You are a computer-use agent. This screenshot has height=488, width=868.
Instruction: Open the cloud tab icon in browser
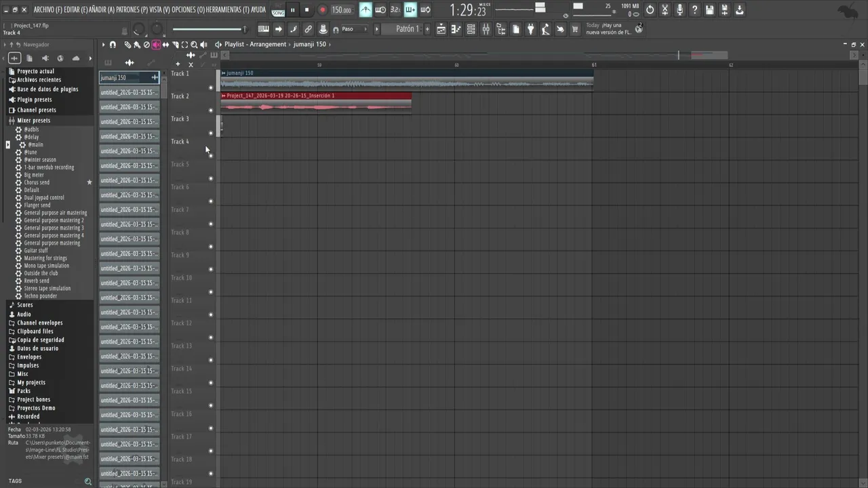[75, 58]
